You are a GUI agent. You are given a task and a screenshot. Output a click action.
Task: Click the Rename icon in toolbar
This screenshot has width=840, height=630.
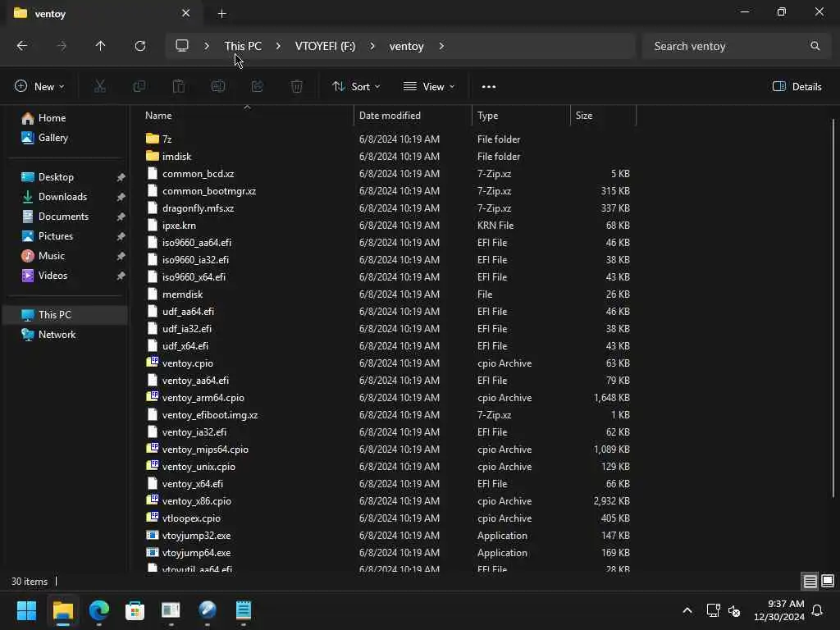[x=218, y=86]
